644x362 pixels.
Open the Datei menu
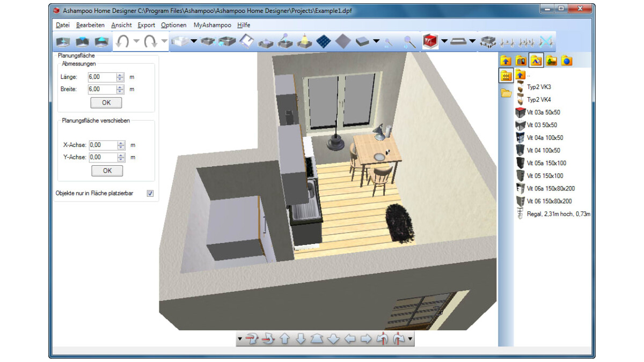click(63, 25)
